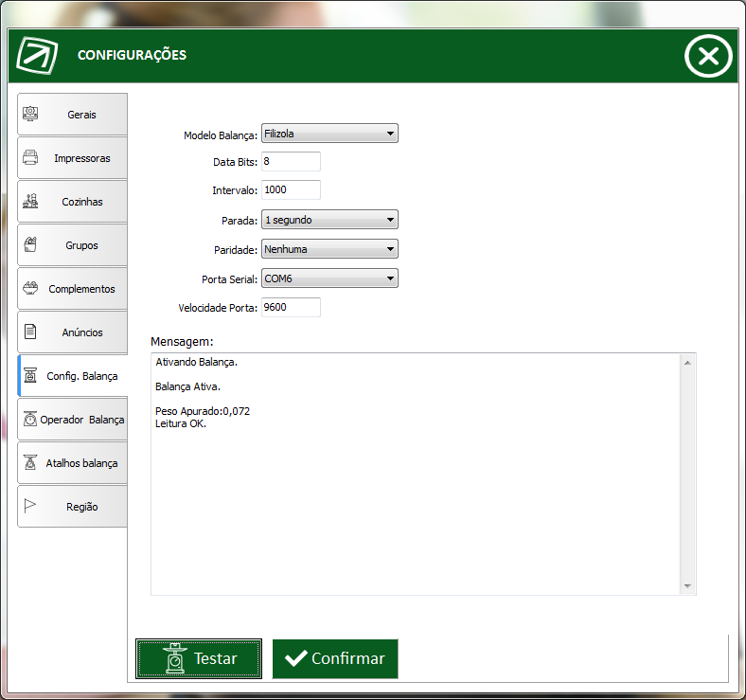Click the 'Leitura OK.' message line

coord(181,423)
